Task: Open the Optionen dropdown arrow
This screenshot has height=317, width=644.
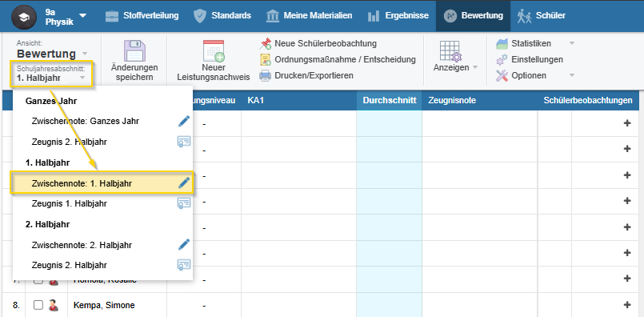Action: coord(571,76)
